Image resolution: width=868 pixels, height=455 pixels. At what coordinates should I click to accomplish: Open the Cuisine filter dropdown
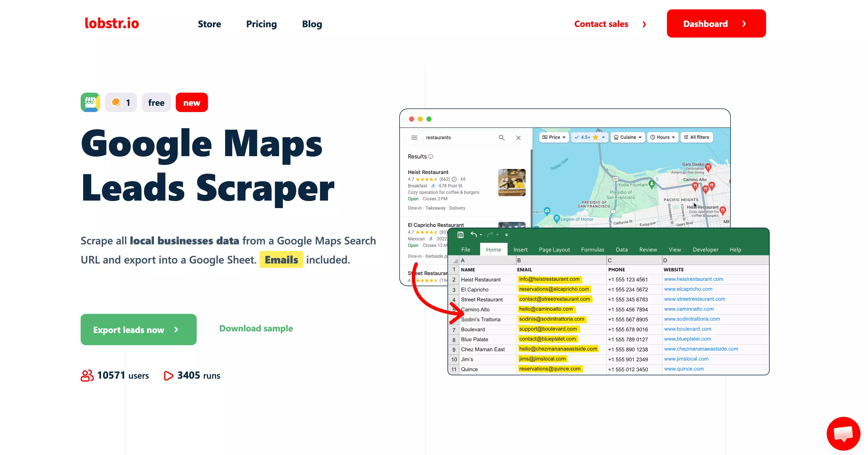(x=628, y=137)
